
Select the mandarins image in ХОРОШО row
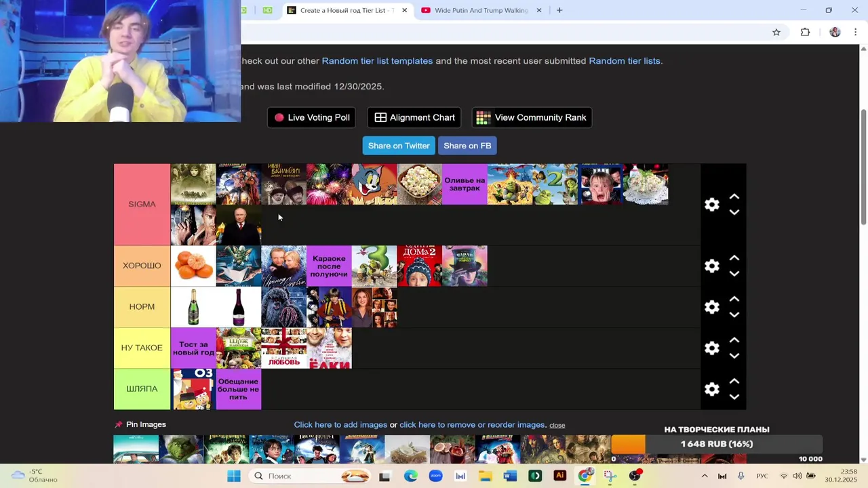(193, 266)
